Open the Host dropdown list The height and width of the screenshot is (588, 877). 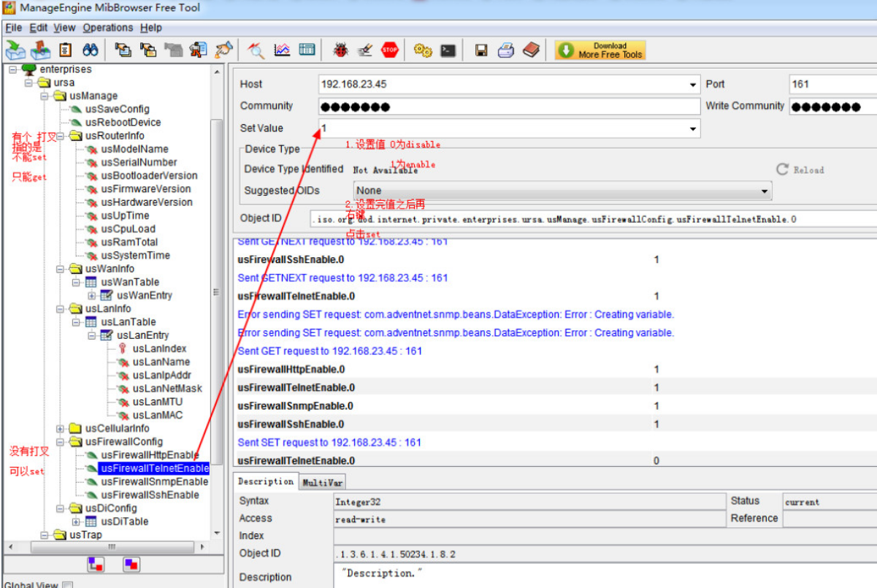[x=692, y=85]
